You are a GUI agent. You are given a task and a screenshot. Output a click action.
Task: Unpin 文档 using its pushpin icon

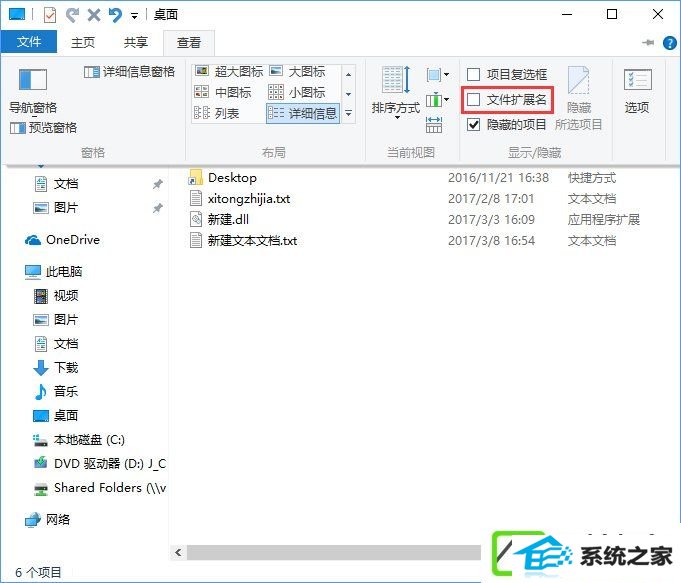[158, 184]
